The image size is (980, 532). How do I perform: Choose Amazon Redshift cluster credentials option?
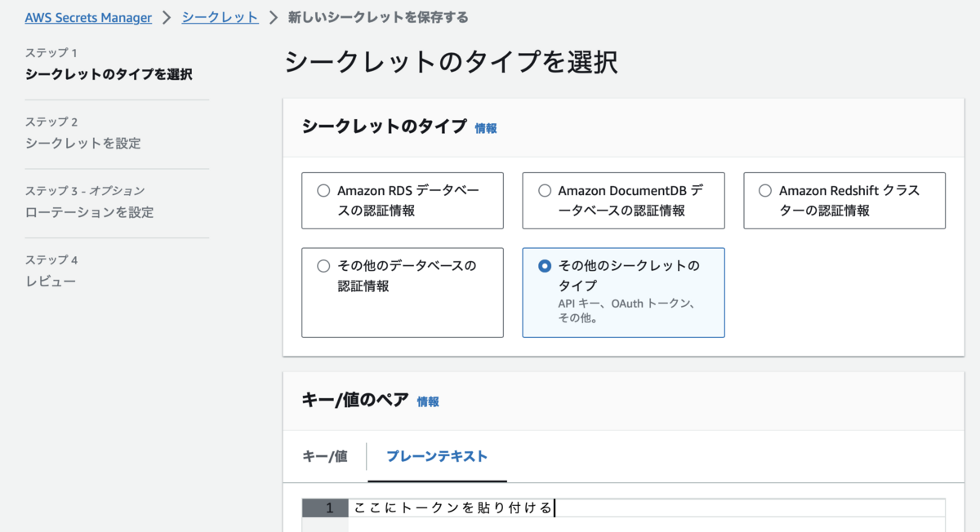[x=765, y=191]
